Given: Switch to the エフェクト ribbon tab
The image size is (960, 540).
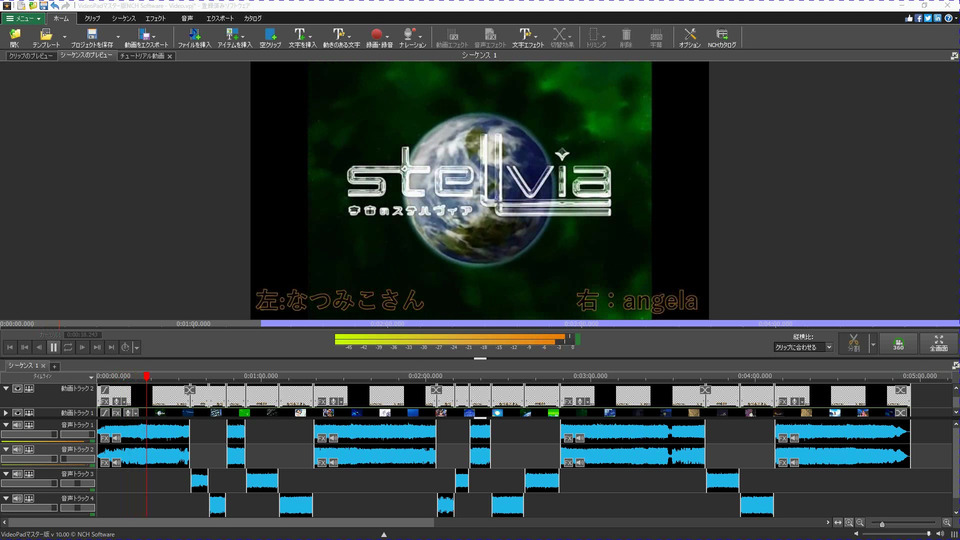Looking at the screenshot, I should click(156, 18).
